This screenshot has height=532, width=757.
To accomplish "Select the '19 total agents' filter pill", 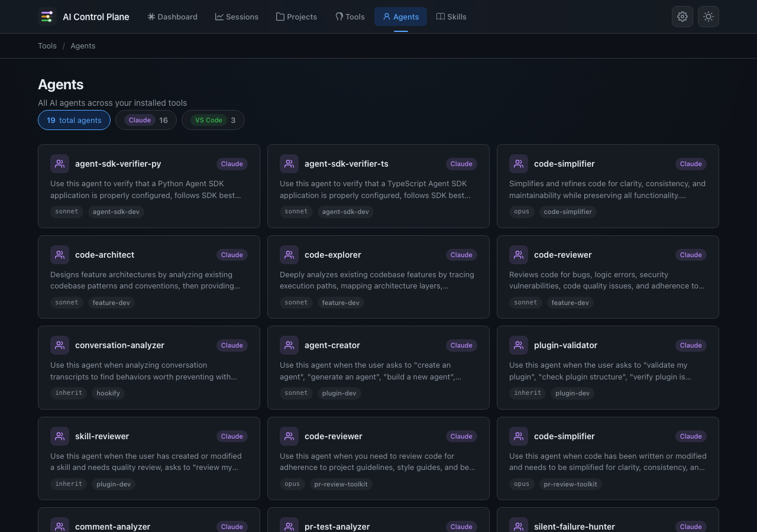I will [74, 120].
